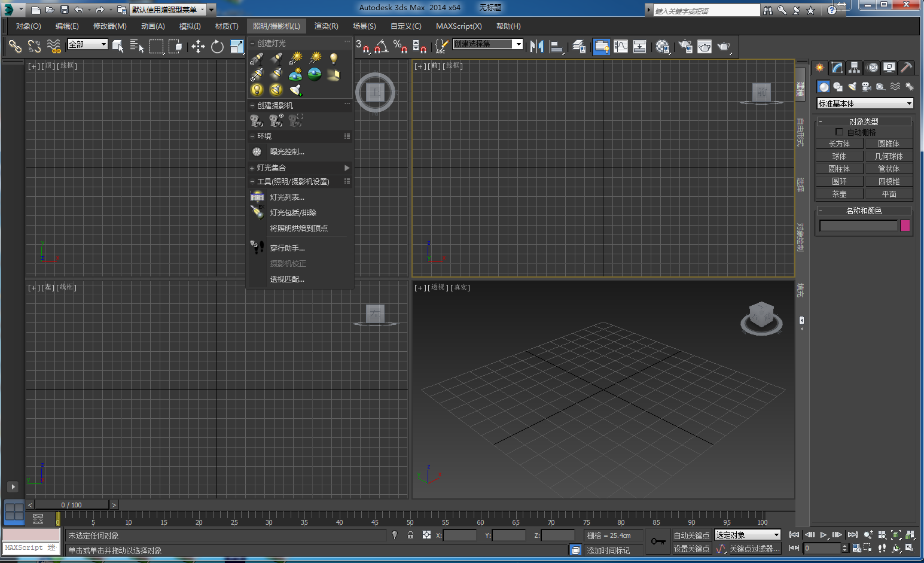Toggle Key Mode next to the frame field
This screenshot has height=563, width=924.
794,547
